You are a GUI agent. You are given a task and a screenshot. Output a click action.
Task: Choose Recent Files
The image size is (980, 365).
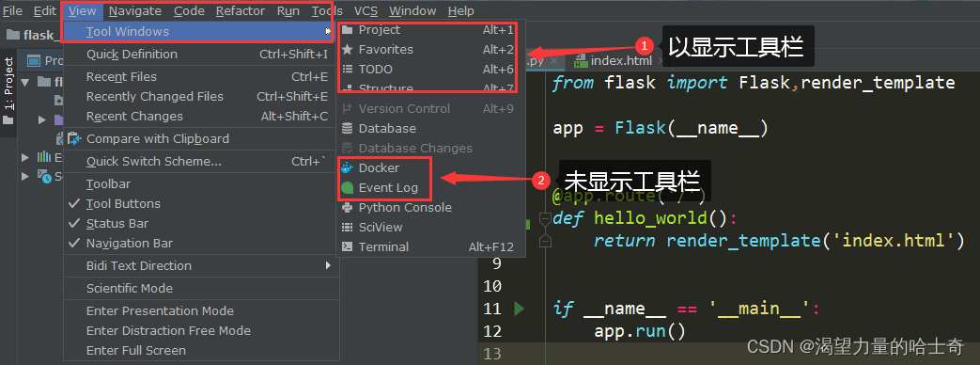(x=201, y=77)
